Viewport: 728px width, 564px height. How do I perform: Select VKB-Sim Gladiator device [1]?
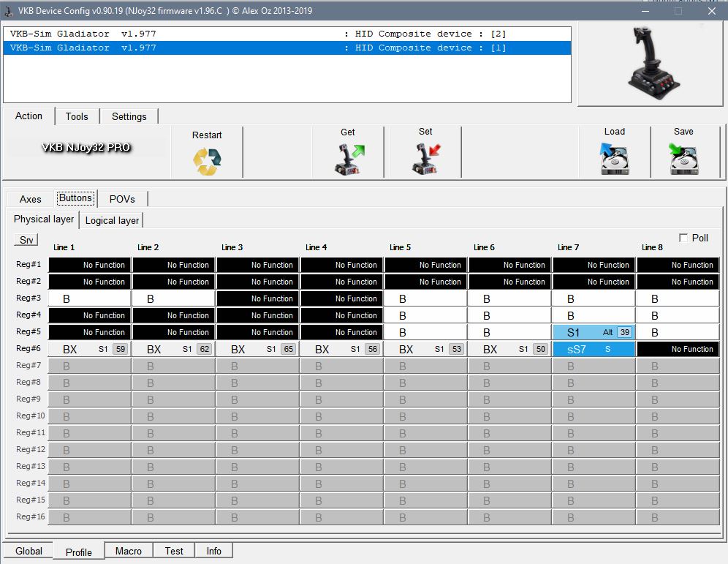click(287, 48)
